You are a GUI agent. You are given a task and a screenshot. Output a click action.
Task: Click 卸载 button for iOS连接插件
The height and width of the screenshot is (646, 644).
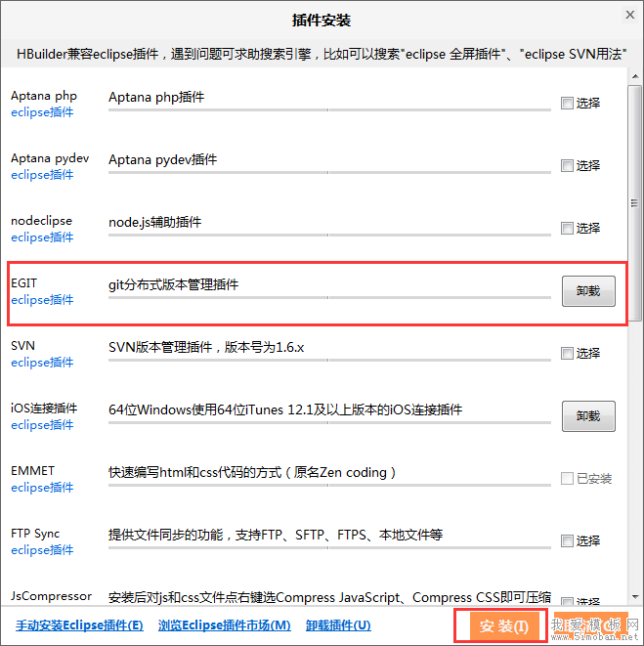(588, 416)
